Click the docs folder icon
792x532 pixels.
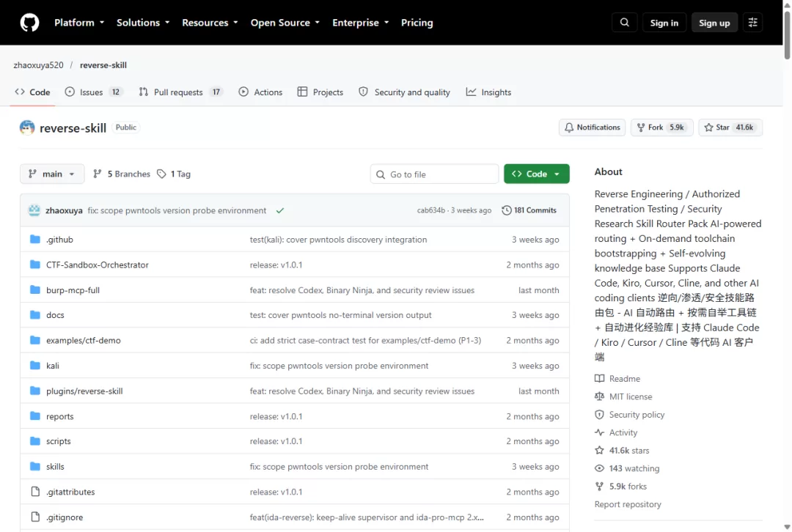[x=35, y=315]
